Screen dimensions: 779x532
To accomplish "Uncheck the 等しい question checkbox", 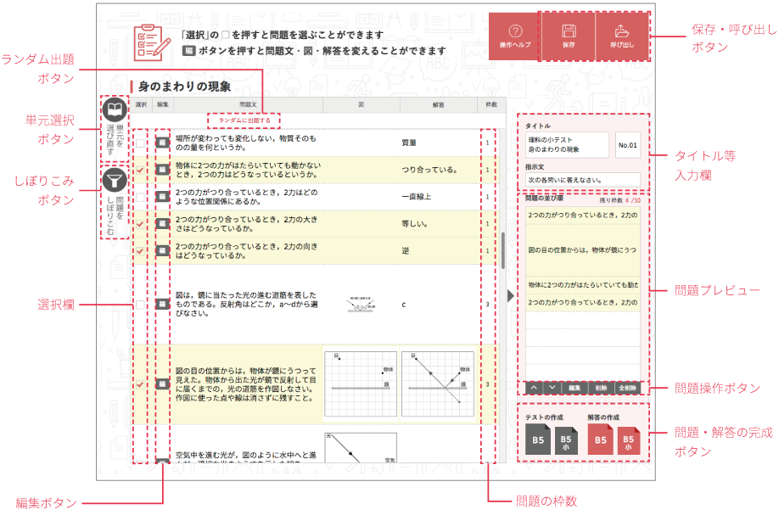I will pos(140,224).
